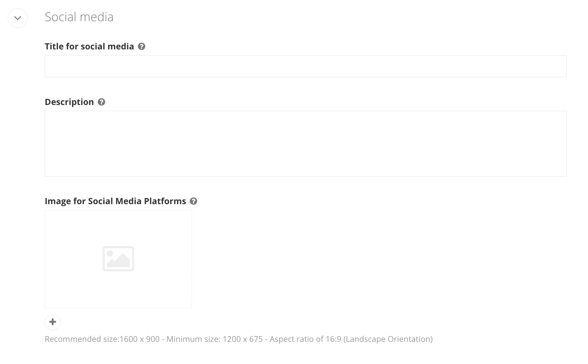Show the Description help tooltip icon
Screen dimensions: 588x364
click(x=101, y=102)
